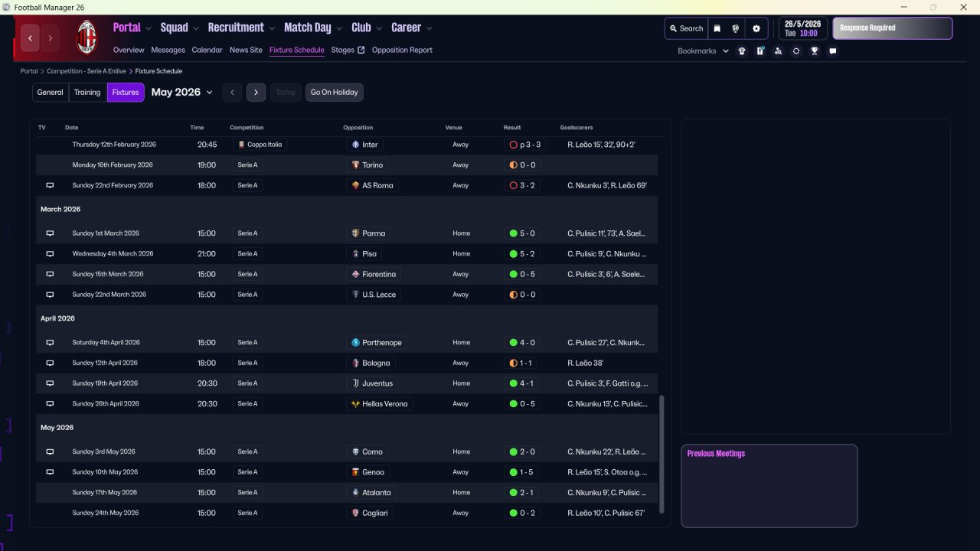Image resolution: width=980 pixels, height=551 pixels.
Task: Click Go On Holiday button
Action: click(335, 93)
